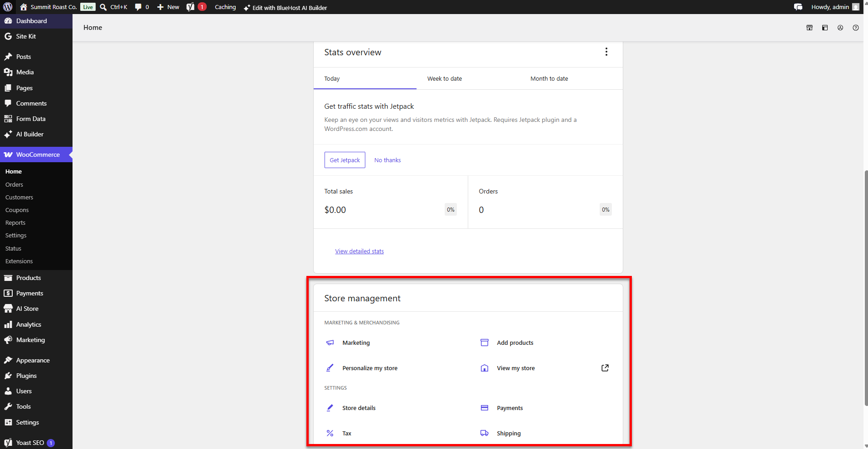Open Posts in the sidebar
The height and width of the screenshot is (449, 868).
36,57
